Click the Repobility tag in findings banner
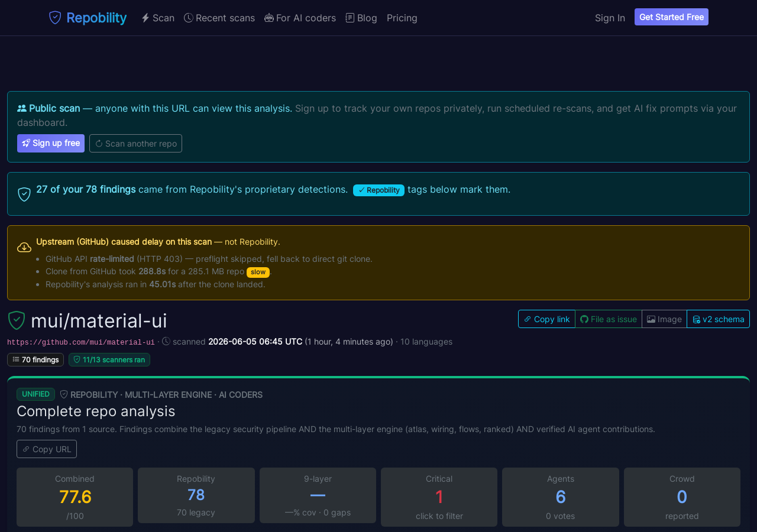757x532 pixels. tap(378, 190)
